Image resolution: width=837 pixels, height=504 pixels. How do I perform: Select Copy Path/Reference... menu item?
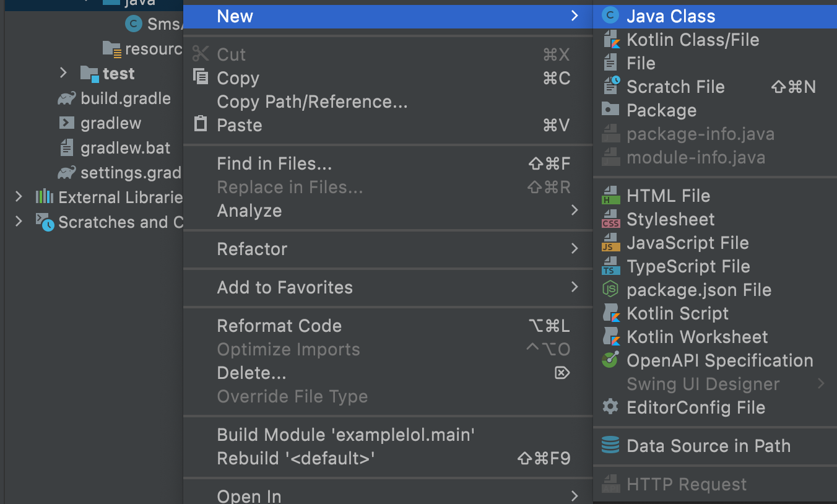coord(388,102)
